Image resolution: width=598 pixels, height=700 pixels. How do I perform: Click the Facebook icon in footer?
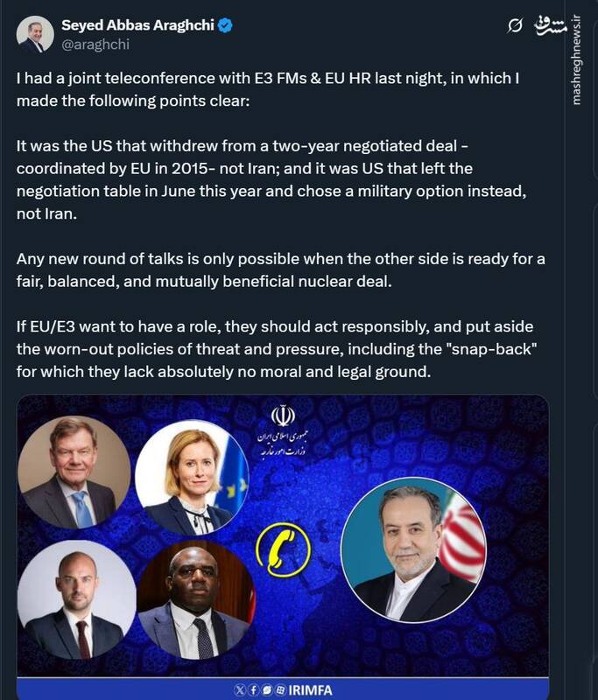coord(253,690)
